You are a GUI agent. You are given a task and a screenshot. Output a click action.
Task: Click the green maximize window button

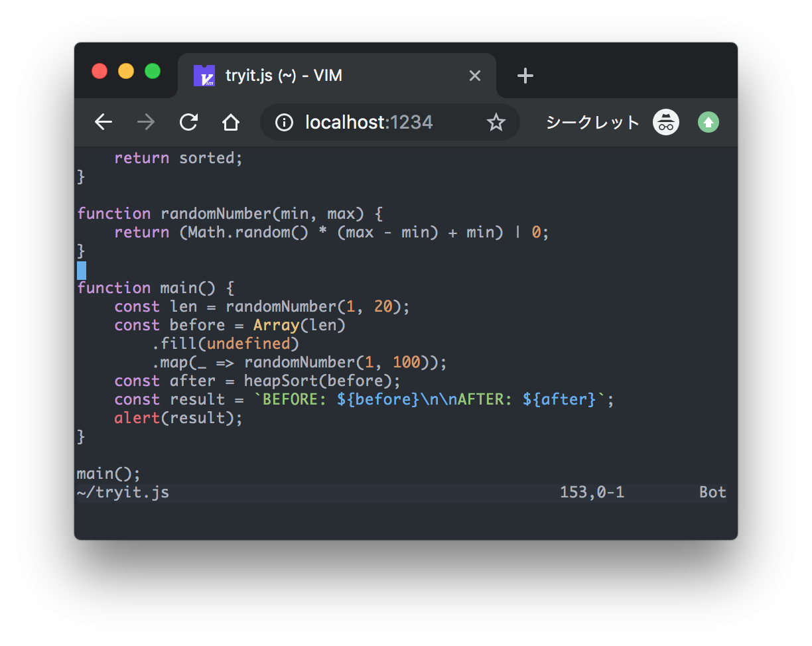click(153, 71)
